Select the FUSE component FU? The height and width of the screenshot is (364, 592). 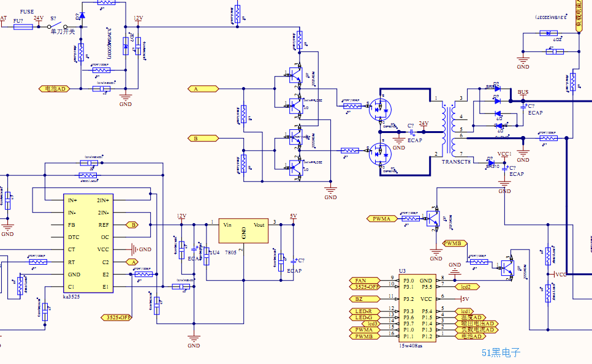pyautogui.click(x=23, y=27)
